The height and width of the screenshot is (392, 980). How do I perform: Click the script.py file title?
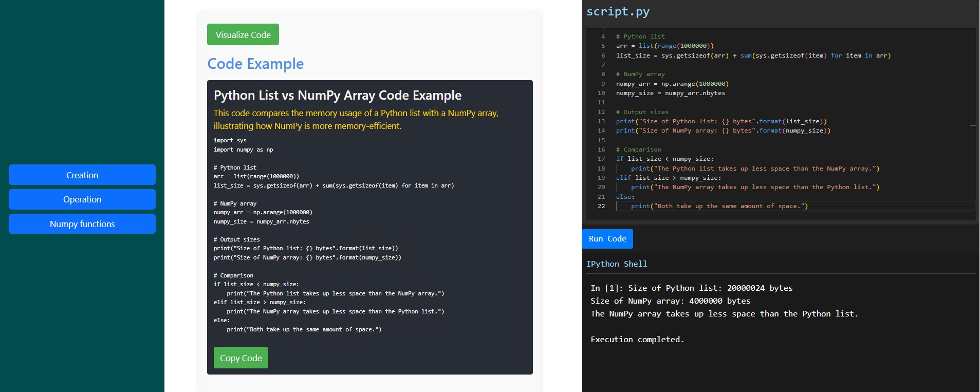point(618,11)
